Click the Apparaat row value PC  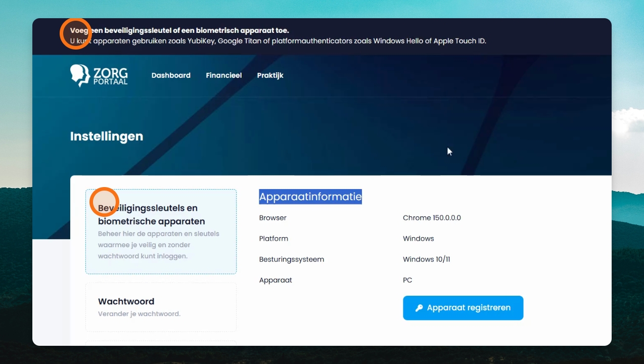407,280
